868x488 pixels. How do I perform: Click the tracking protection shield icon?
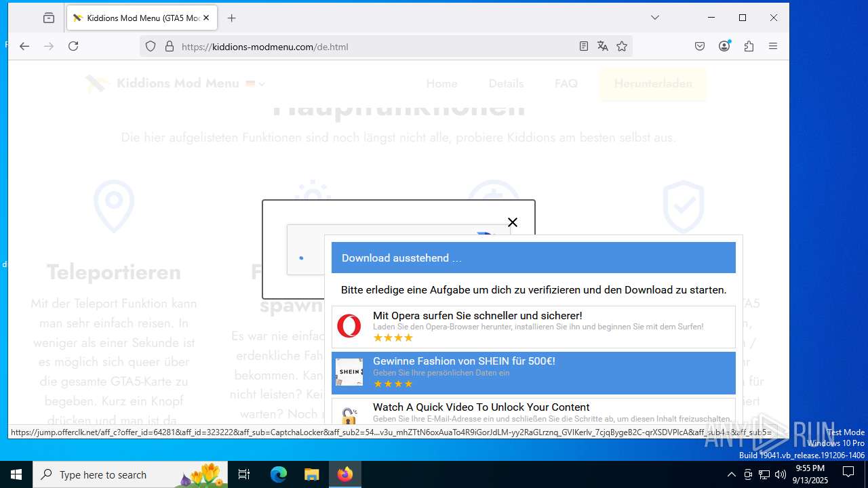151,46
